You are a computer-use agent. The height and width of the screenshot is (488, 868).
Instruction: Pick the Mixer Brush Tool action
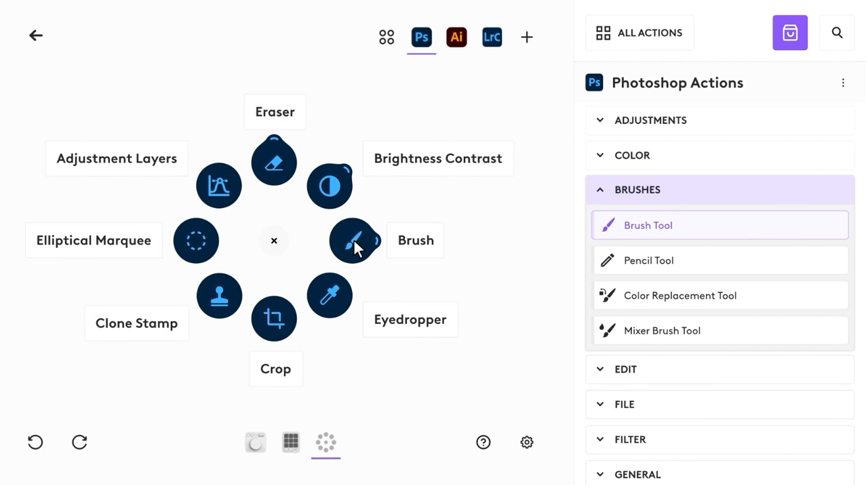[719, 331]
